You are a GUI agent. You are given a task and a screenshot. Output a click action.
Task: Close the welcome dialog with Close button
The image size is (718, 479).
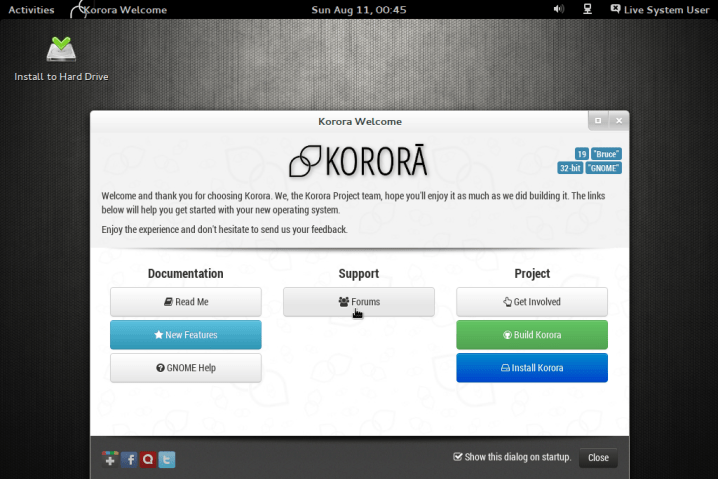[x=598, y=457]
